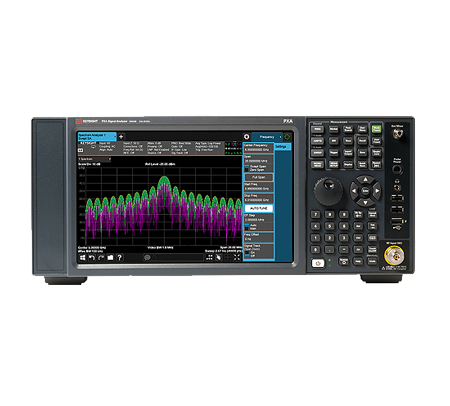Push the BW hardware key
This screenshot has width=450, height=406.
[x=334, y=141]
